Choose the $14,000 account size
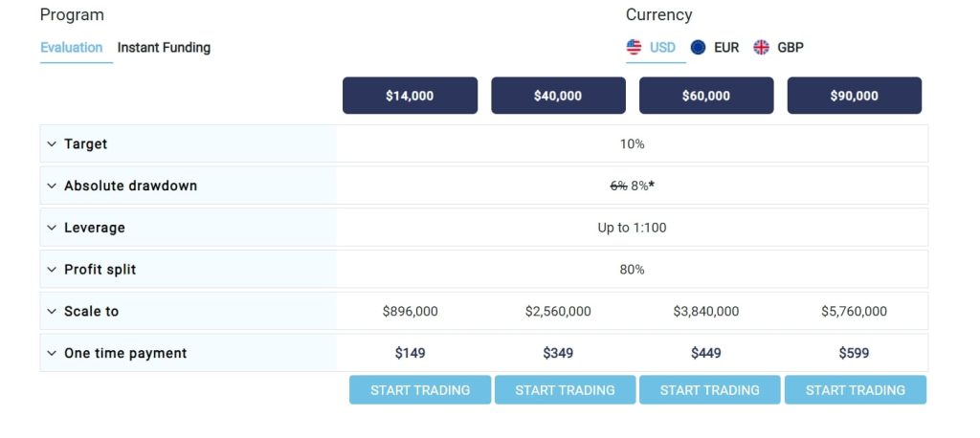The width and height of the screenshot is (980, 438). 410,96
